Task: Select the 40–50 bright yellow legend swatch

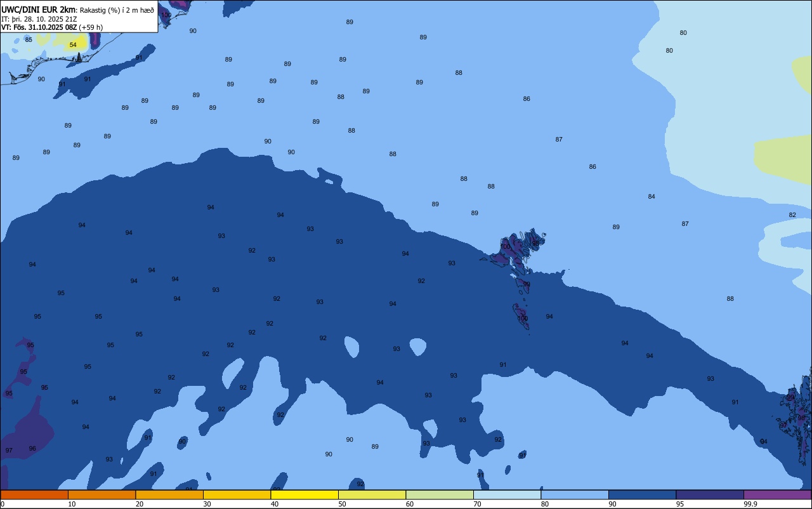Action: [304, 494]
